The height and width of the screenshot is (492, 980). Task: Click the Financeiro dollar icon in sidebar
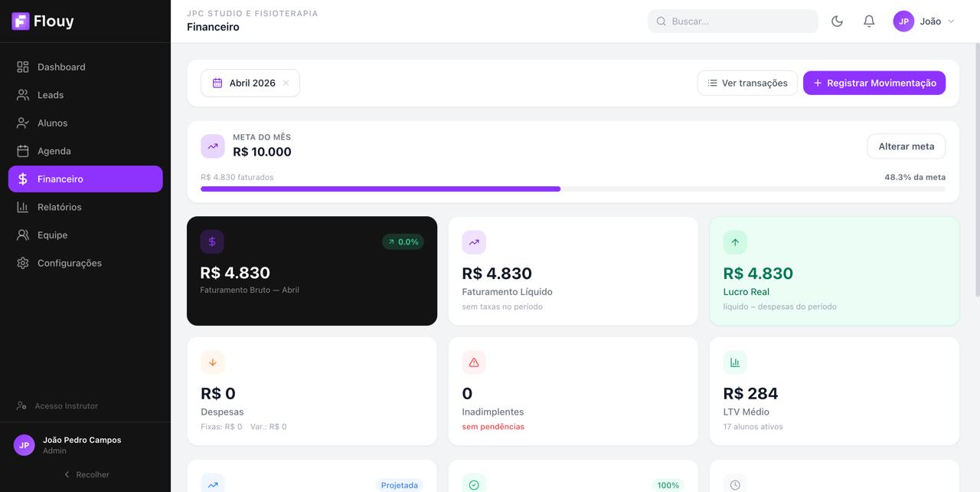[x=23, y=179]
